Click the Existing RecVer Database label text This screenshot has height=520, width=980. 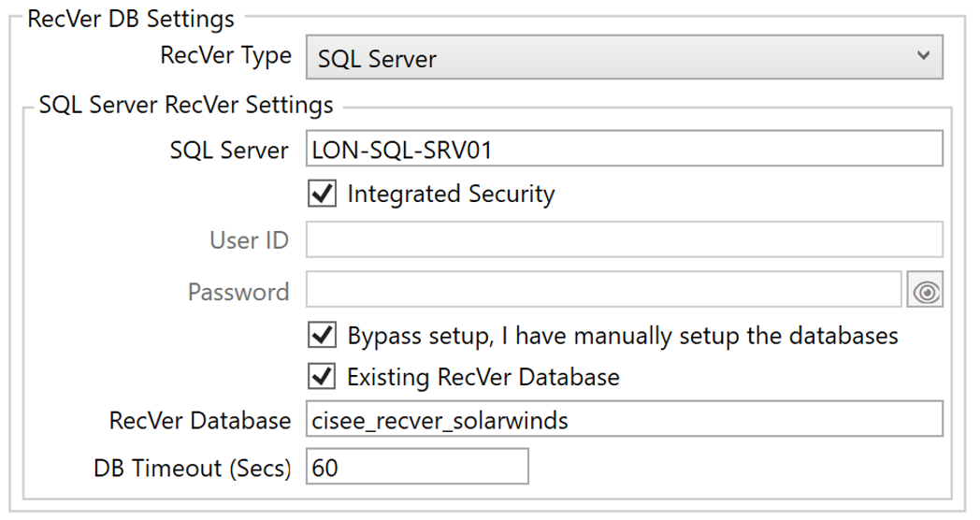pyautogui.click(x=483, y=378)
